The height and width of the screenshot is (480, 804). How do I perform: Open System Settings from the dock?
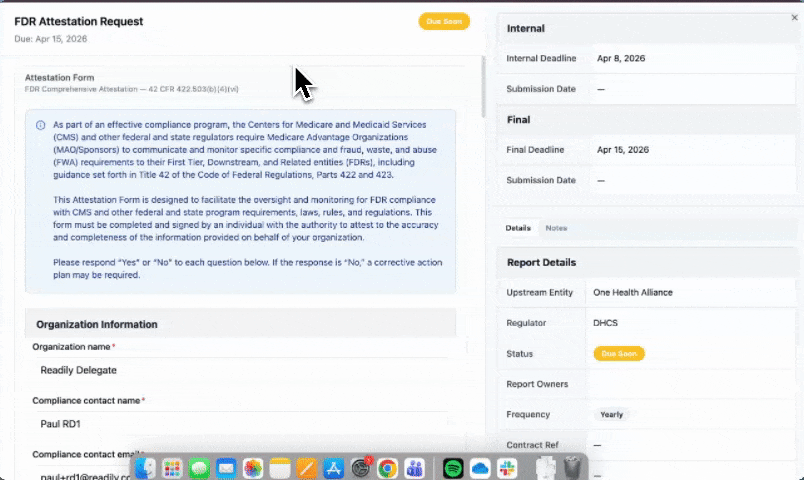[360, 468]
